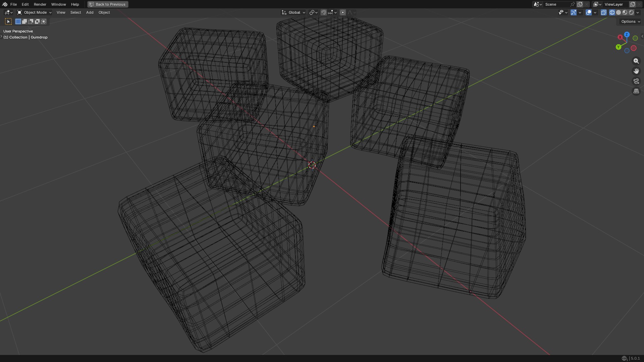Viewport: 644px width, 362px height.
Task: Open the viewport View menu
Action: pyautogui.click(x=61, y=12)
